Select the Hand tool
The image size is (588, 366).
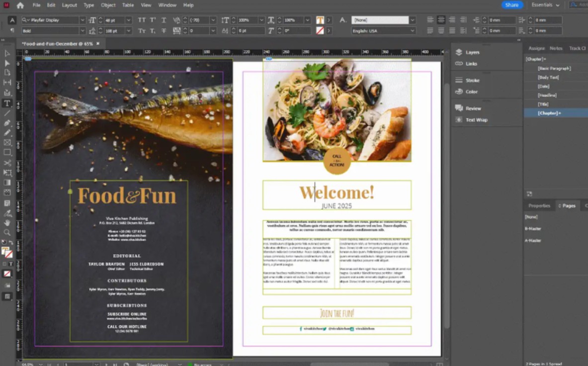click(x=7, y=222)
